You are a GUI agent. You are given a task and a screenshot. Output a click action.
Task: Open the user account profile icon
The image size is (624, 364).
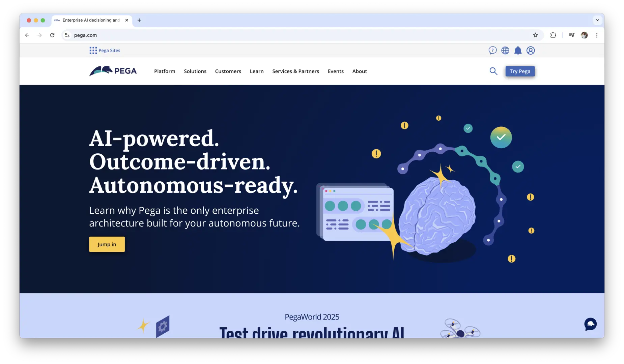pos(531,51)
